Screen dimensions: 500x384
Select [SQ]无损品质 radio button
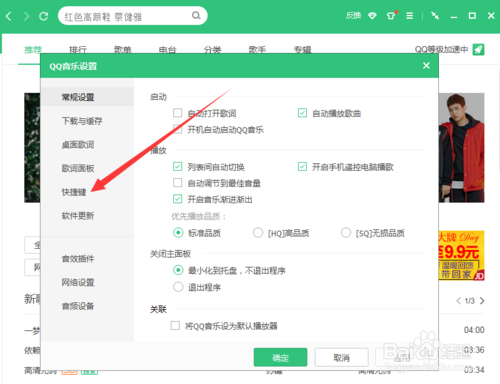(346, 232)
